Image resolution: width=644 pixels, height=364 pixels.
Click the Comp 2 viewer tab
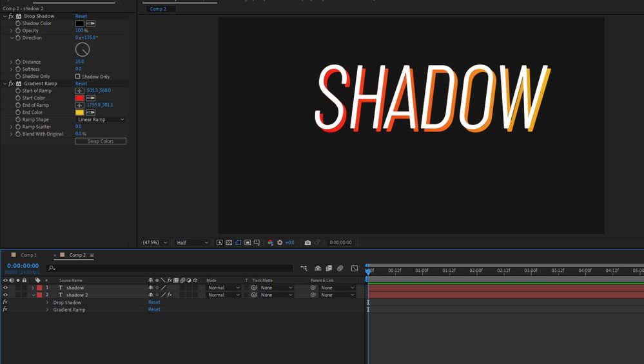(x=158, y=8)
